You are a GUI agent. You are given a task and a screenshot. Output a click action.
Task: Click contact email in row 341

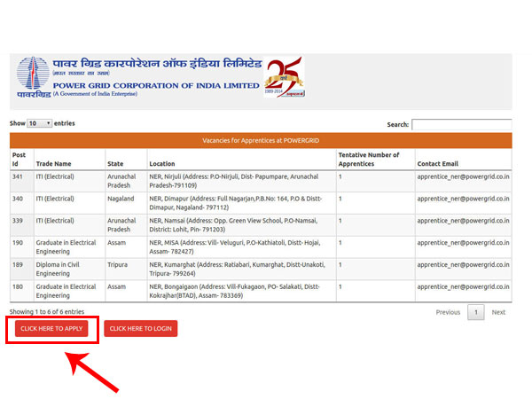point(463,176)
